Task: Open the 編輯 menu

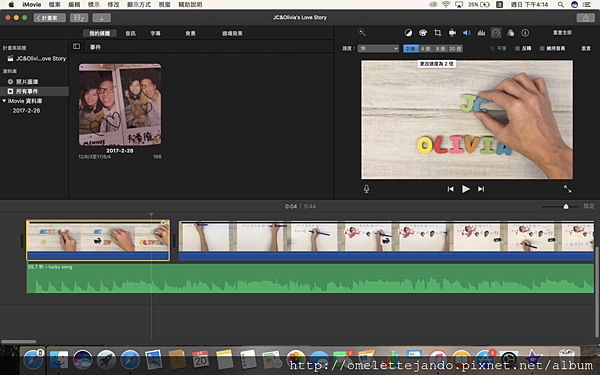Action: click(74, 5)
